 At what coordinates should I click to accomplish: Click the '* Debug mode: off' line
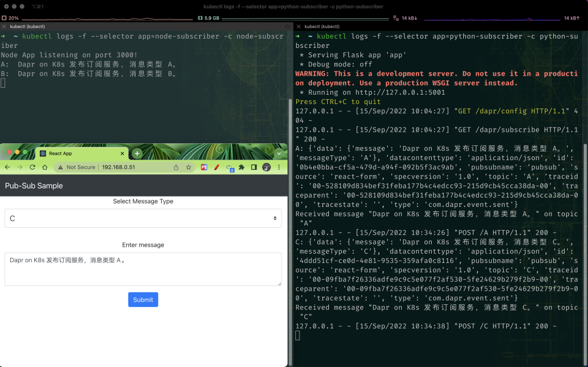coord(335,64)
